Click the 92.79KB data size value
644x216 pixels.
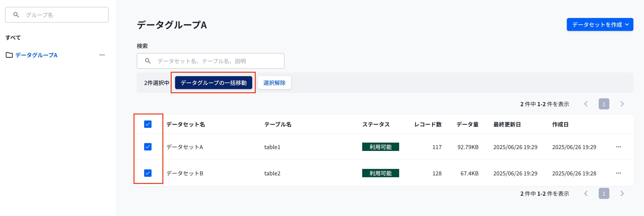(468, 147)
